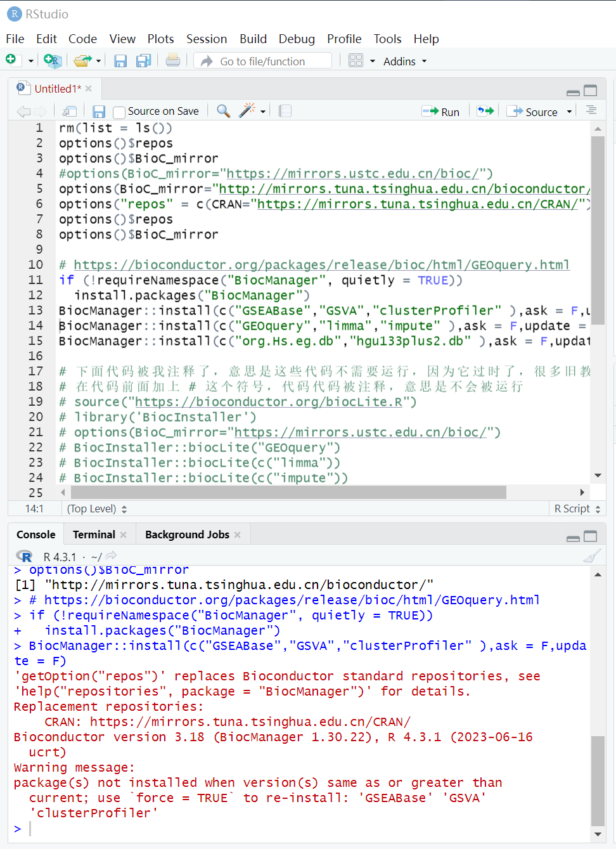Go back to previous source location
This screenshot has height=849, width=616.
point(23,112)
